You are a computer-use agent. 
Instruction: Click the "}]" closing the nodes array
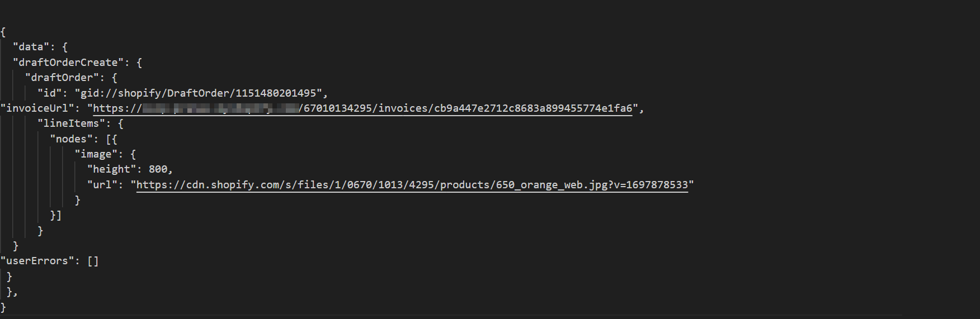pyautogui.click(x=56, y=216)
